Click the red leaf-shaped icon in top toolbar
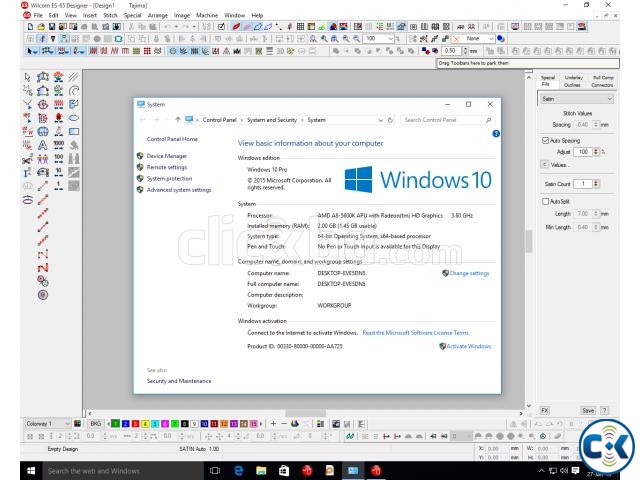The height and width of the screenshot is (480, 640). pos(236,27)
